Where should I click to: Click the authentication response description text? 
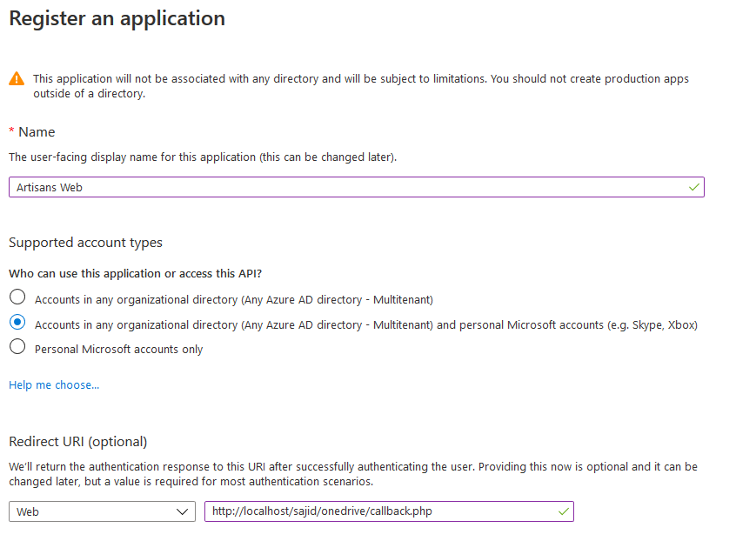pyautogui.click(x=353, y=474)
